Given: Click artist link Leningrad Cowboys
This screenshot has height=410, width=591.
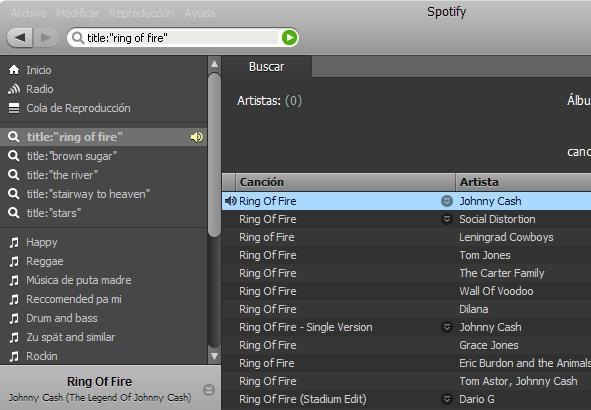Looking at the screenshot, I should pyautogui.click(x=506, y=237).
